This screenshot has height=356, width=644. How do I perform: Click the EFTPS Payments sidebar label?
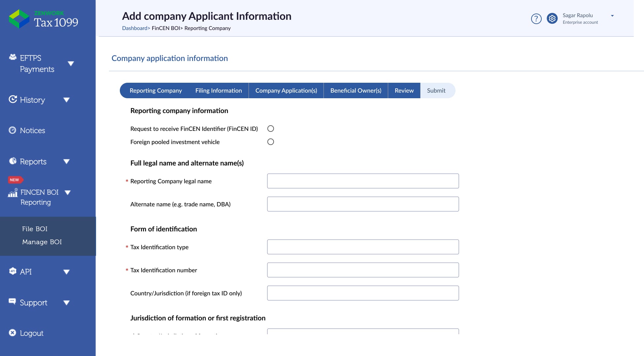coord(37,64)
